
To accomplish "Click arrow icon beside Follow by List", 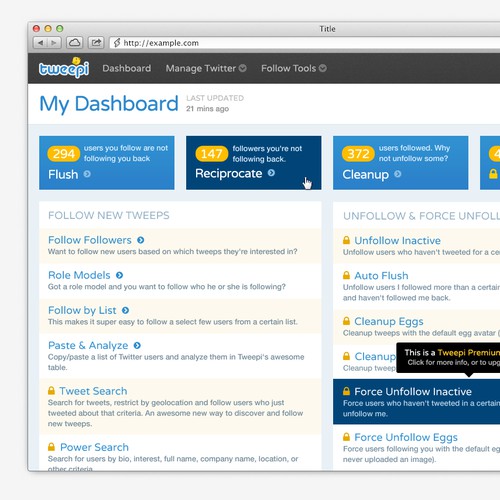I will point(125,310).
